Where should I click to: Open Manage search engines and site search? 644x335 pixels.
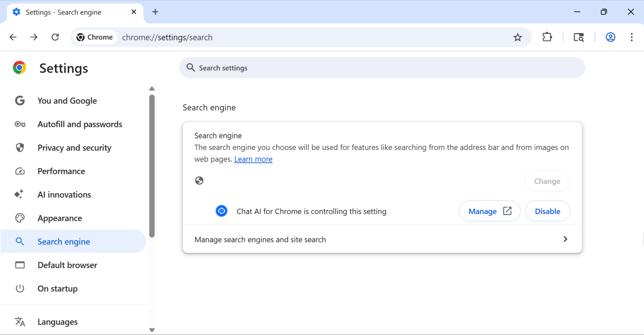(382, 239)
